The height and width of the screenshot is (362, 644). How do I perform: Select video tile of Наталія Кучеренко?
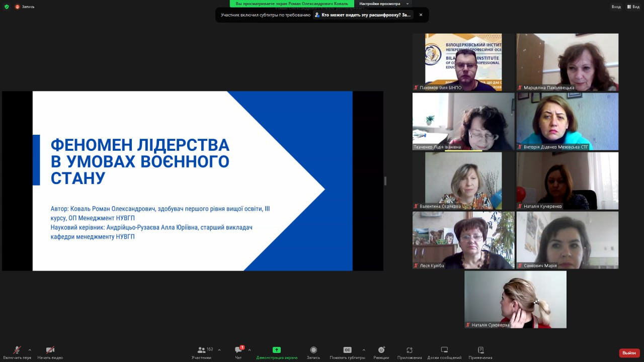click(x=568, y=181)
